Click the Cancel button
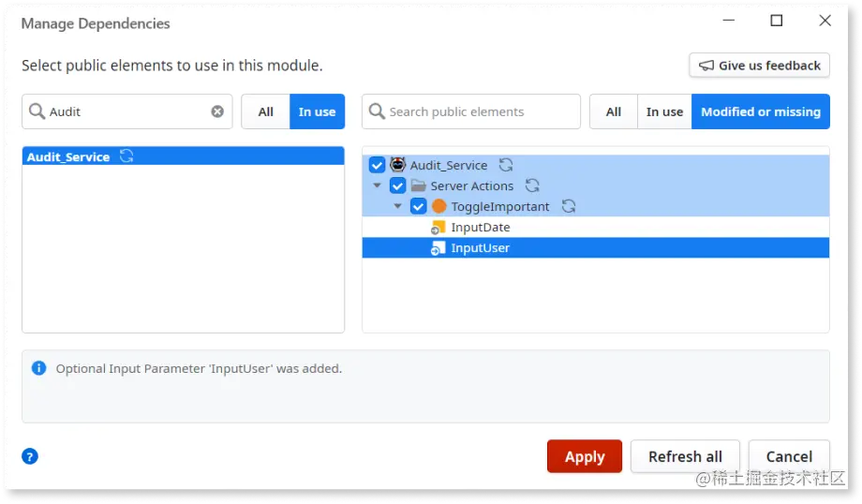The width and height of the screenshot is (862, 504). [x=789, y=456]
